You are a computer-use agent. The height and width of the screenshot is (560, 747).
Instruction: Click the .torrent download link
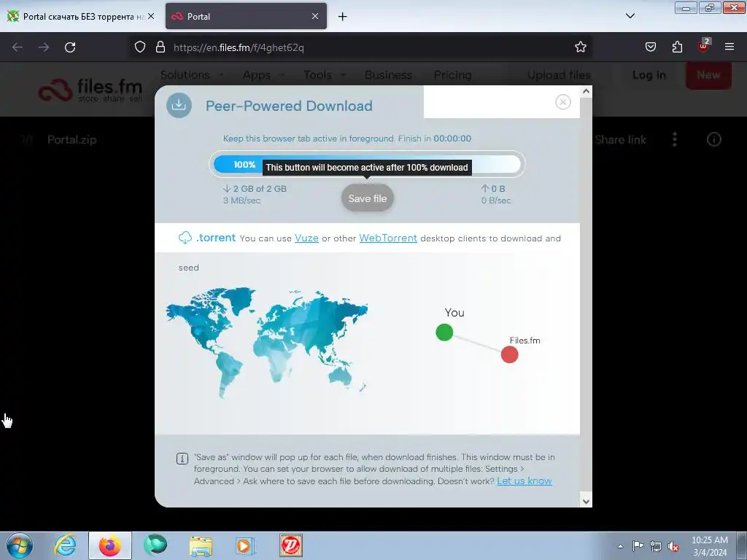tap(216, 238)
